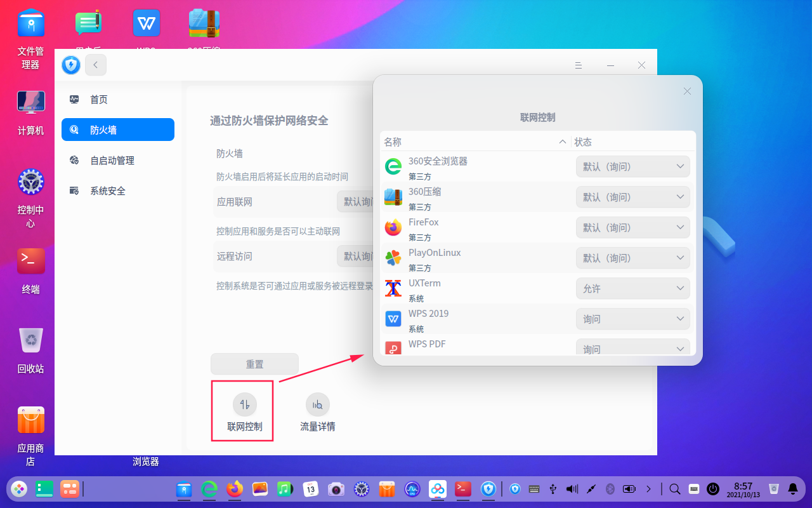This screenshot has width=812, height=508.
Task: Open the security center hamburger menu
Action: [579, 65]
